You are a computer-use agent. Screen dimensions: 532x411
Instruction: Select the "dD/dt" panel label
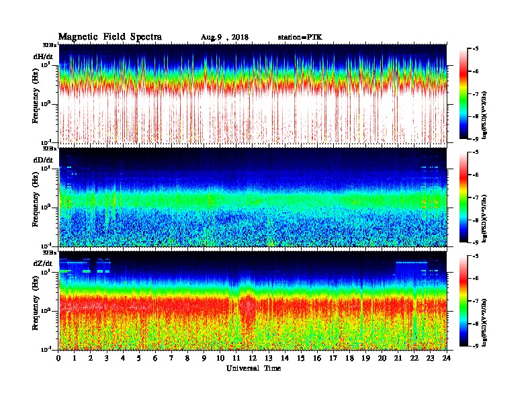pos(43,160)
